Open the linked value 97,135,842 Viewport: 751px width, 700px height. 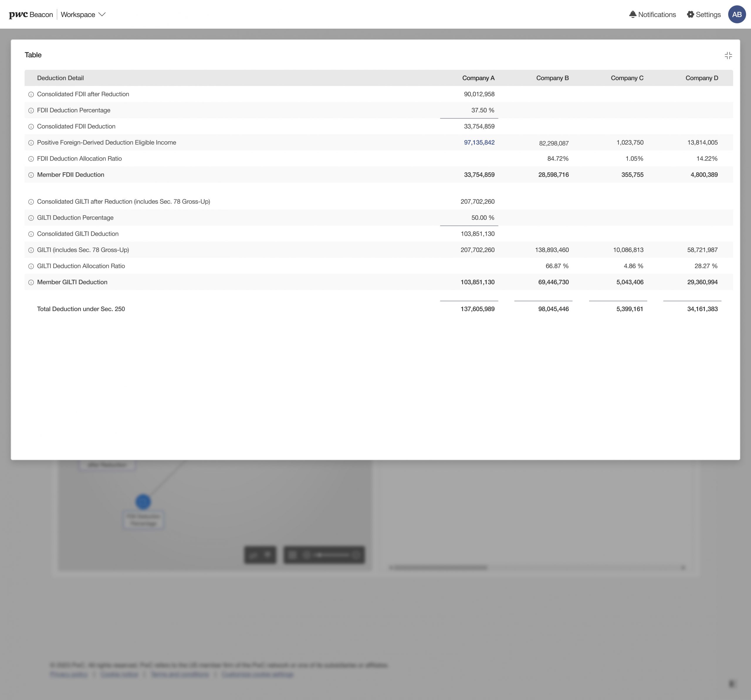pyautogui.click(x=479, y=142)
